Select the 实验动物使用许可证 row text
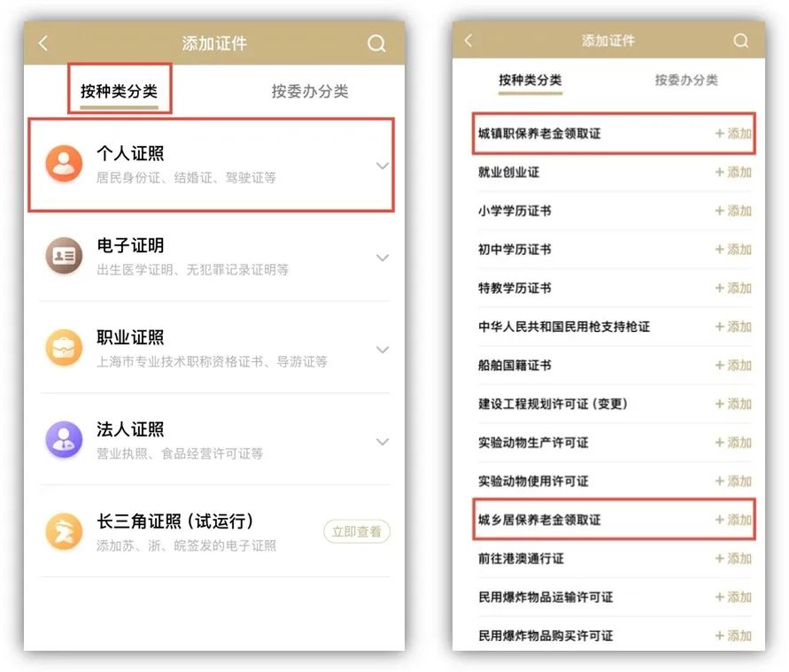The height and width of the screenshot is (672, 789). [533, 482]
